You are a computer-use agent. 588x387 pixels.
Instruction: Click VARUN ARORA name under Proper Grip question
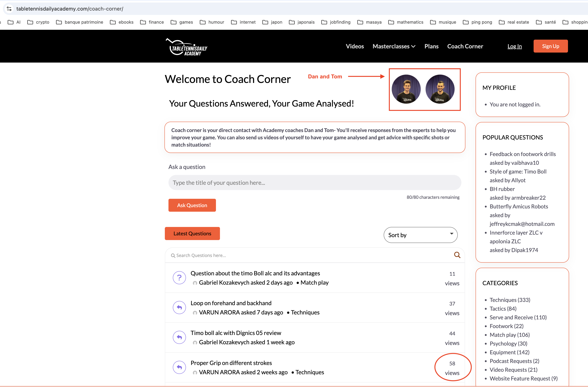219,372
